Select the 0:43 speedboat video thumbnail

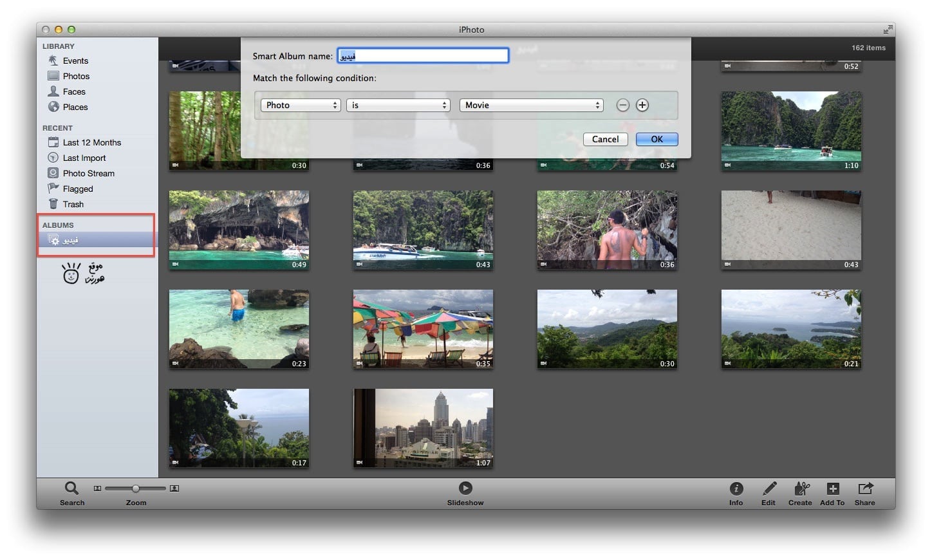423,230
